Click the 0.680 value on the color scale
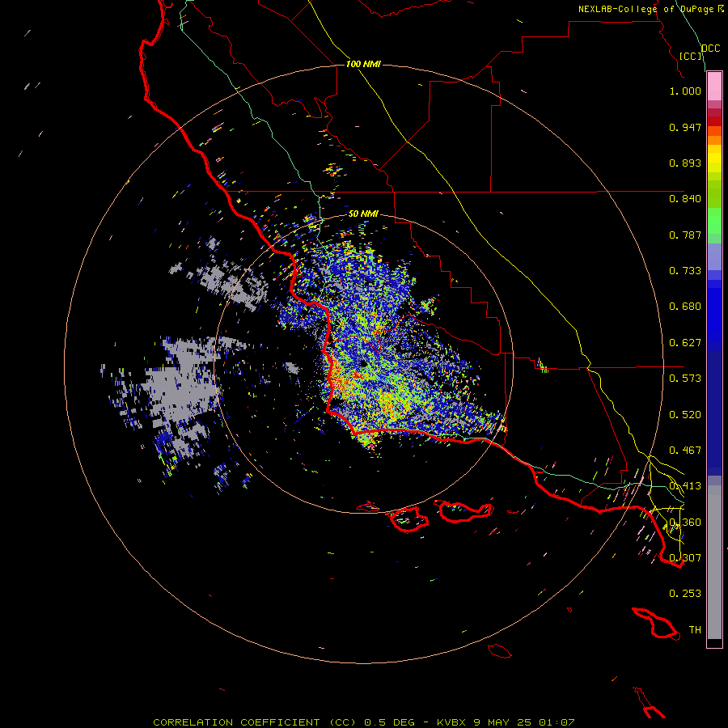Image resolution: width=728 pixels, height=728 pixels. pos(685,307)
